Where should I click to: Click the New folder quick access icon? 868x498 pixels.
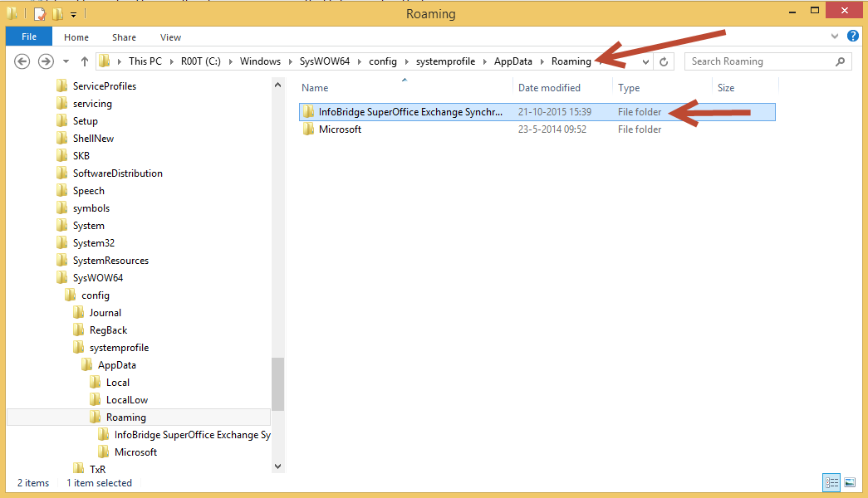click(x=57, y=13)
